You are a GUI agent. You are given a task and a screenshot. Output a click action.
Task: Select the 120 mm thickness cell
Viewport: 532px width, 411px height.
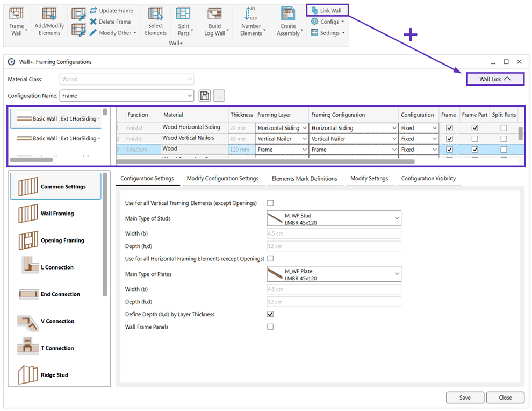coord(242,150)
